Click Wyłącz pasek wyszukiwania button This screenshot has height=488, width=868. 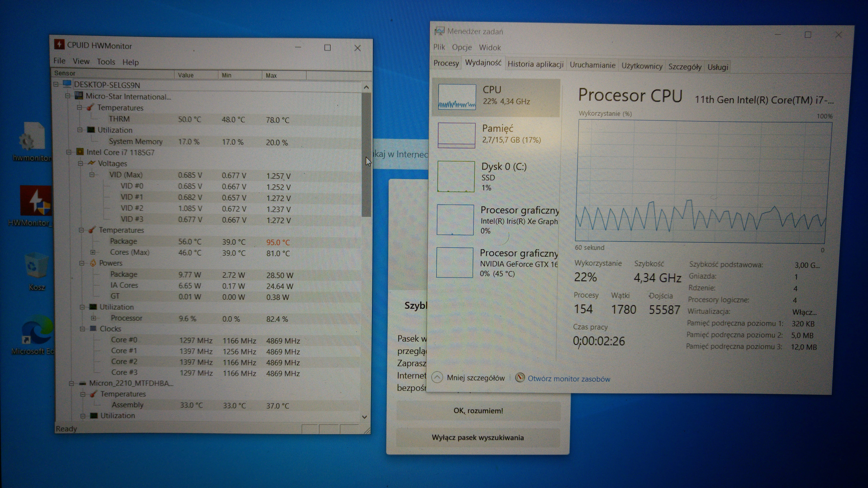478,438
